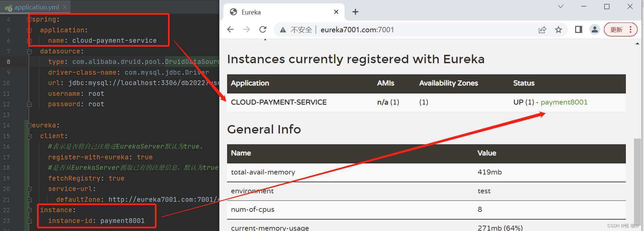
Task: Click the Instances currently registered heading
Action: click(x=356, y=59)
